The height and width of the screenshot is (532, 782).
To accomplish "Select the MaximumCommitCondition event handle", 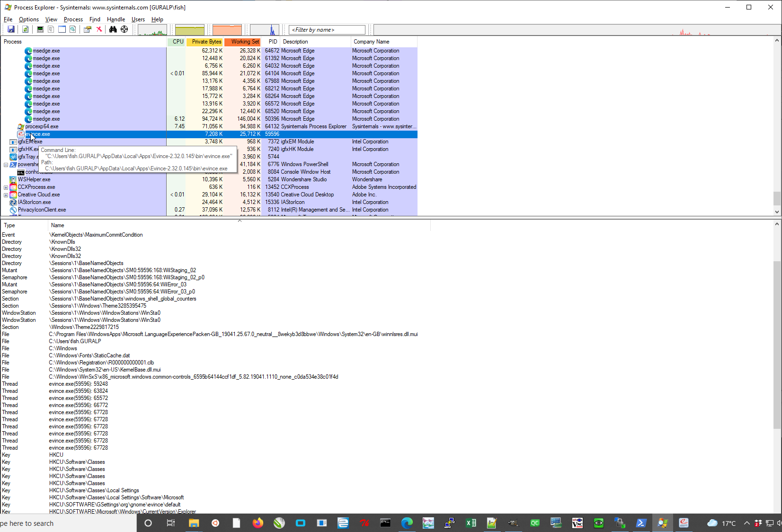I will [x=215, y=235].
